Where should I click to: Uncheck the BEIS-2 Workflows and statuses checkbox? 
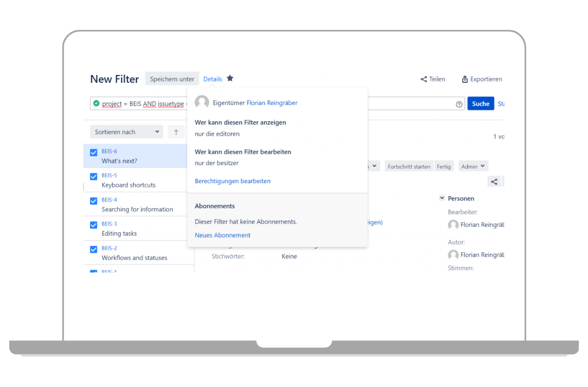tap(93, 248)
